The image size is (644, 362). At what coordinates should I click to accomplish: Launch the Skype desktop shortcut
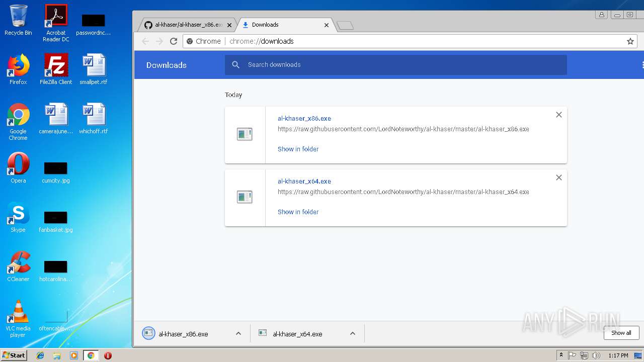click(x=18, y=218)
